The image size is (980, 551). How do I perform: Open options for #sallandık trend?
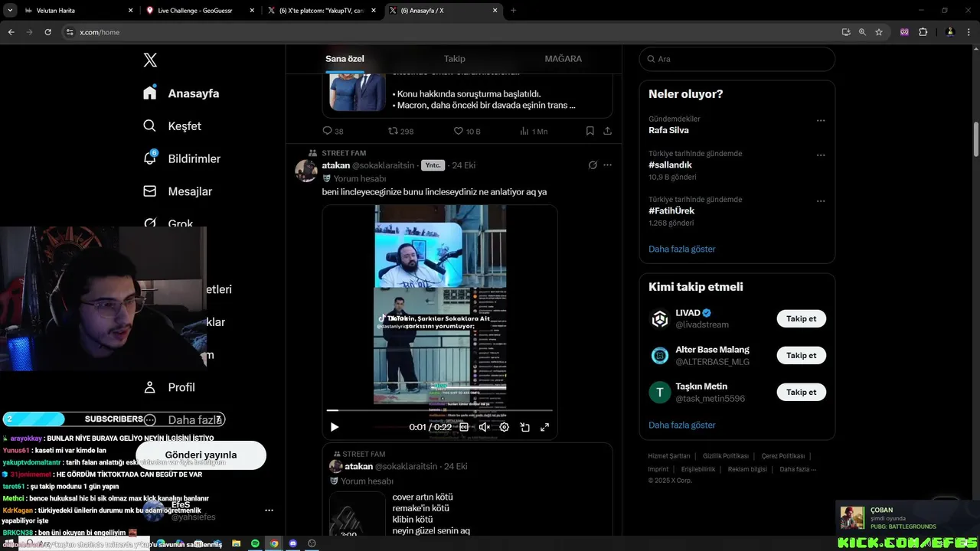[821, 155]
